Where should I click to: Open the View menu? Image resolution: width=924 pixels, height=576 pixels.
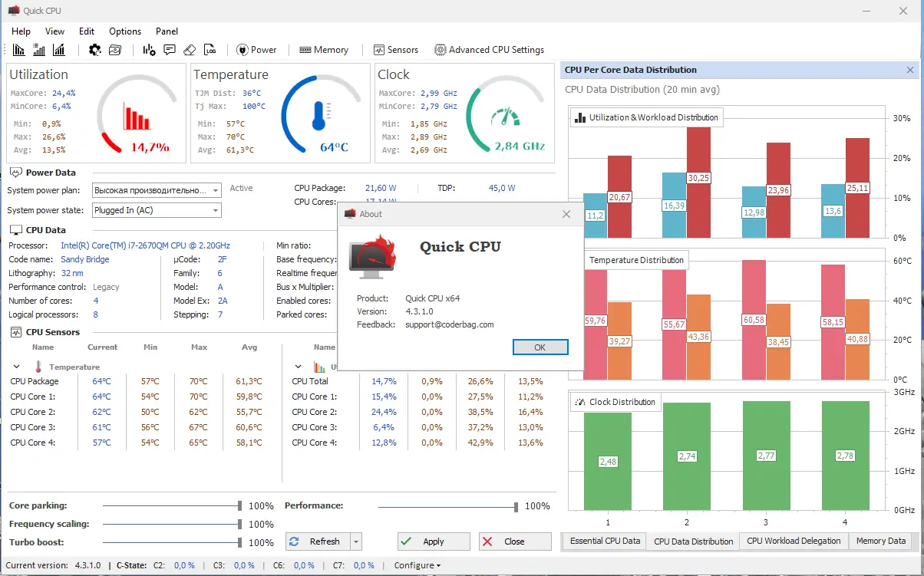coord(55,31)
